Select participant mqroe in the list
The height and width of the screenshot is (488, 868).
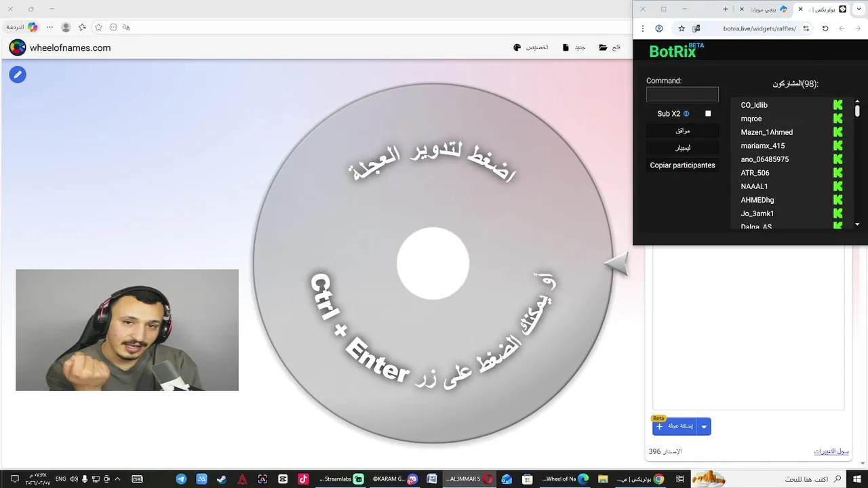pos(752,119)
